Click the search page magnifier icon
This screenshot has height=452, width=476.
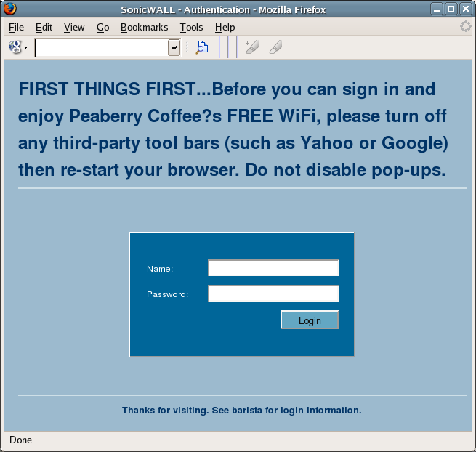tap(202, 47)
